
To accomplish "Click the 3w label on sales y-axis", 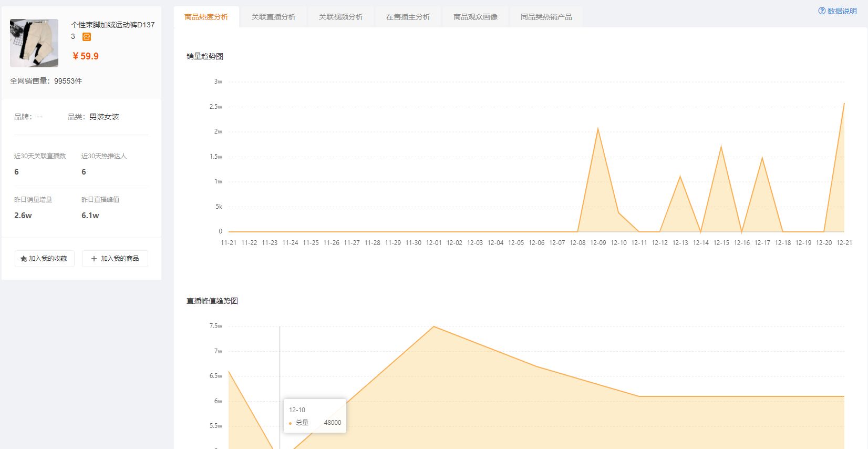I will pos(218,81).
